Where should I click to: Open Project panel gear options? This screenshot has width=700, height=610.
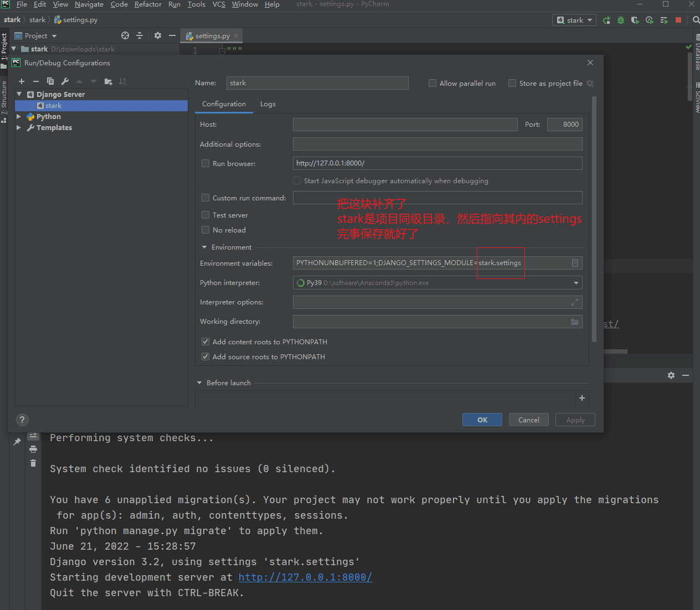158,35
